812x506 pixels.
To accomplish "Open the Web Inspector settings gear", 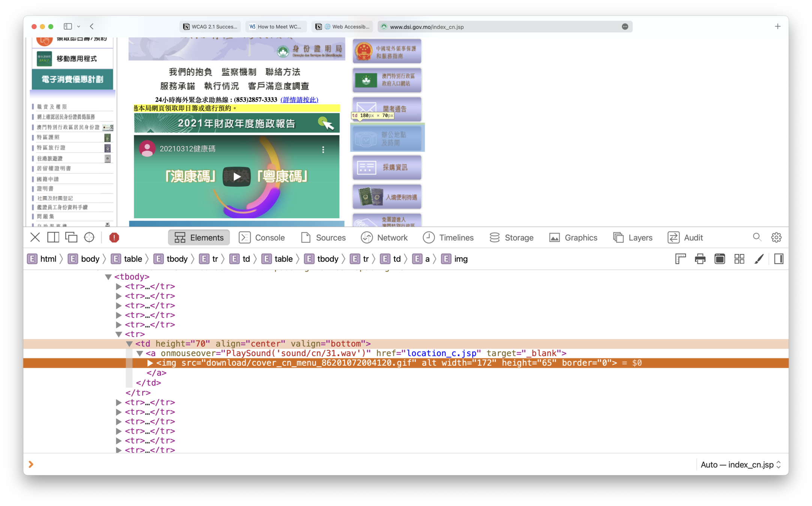I will point(776,237).
